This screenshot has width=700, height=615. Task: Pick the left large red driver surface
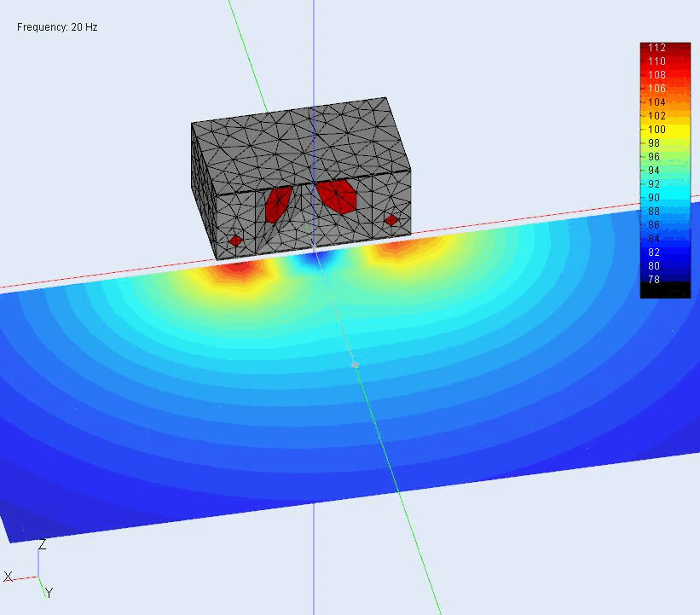point(278,204)
